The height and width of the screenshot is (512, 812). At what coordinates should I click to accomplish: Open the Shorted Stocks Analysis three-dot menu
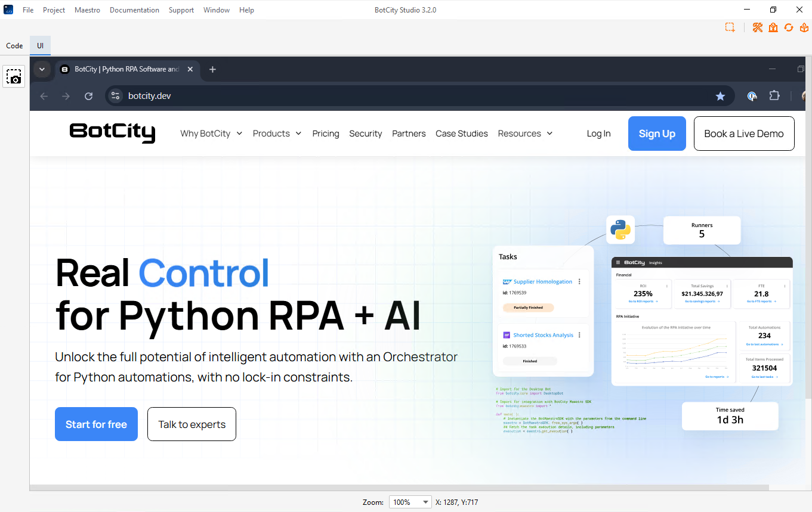tap(579, 335)
